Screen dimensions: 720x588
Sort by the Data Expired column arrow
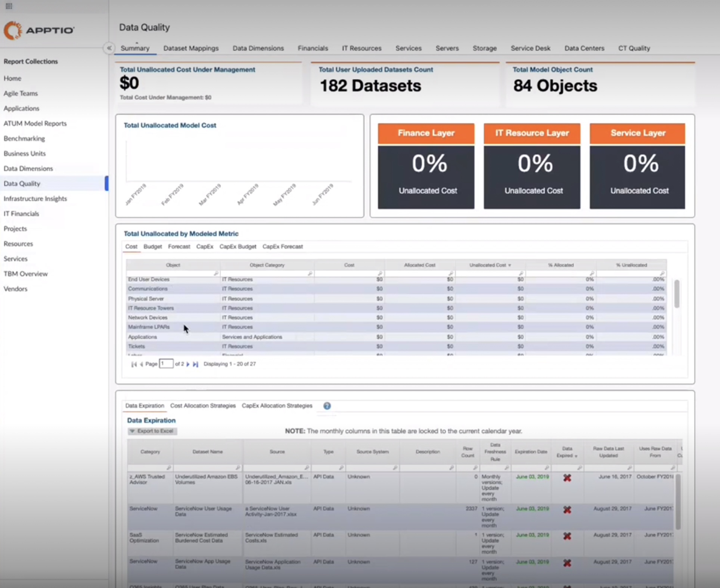tap(576, 456)
